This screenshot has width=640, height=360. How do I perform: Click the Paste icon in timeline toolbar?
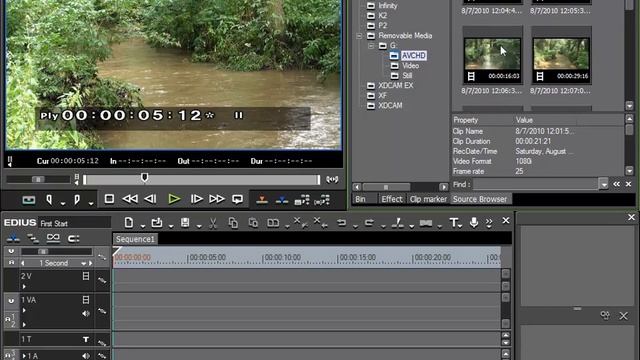click(x=253, y=223)
